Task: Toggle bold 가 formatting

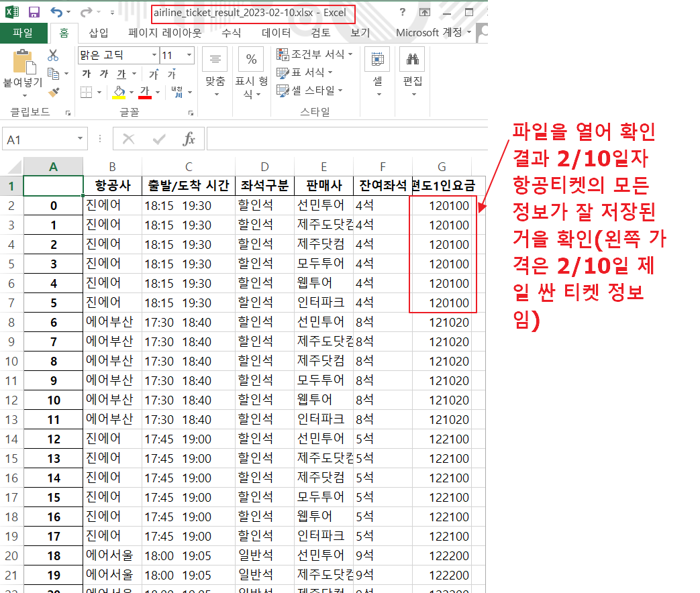Action: coord(86,74)
